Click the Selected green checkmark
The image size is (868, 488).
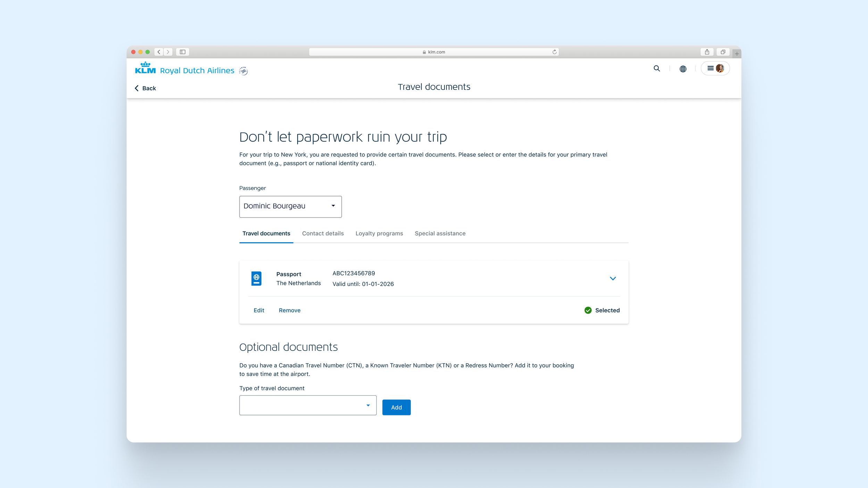588,310
